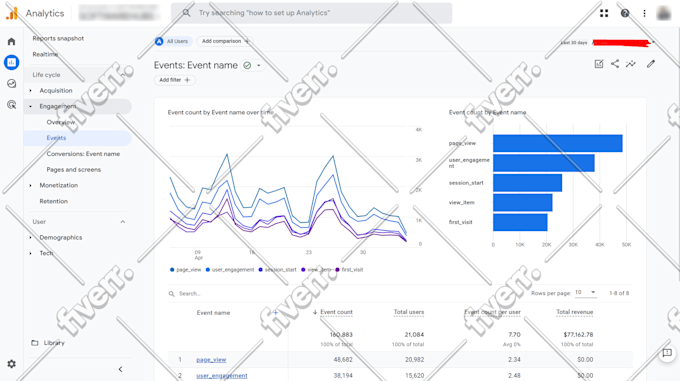
Task: Toggle page_view series in chart legend
Action: pyautogui.click(x=185, y=270)
